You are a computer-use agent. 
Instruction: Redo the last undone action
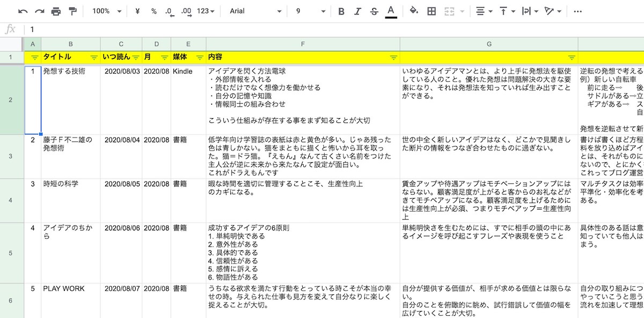(x=40, y=11)
